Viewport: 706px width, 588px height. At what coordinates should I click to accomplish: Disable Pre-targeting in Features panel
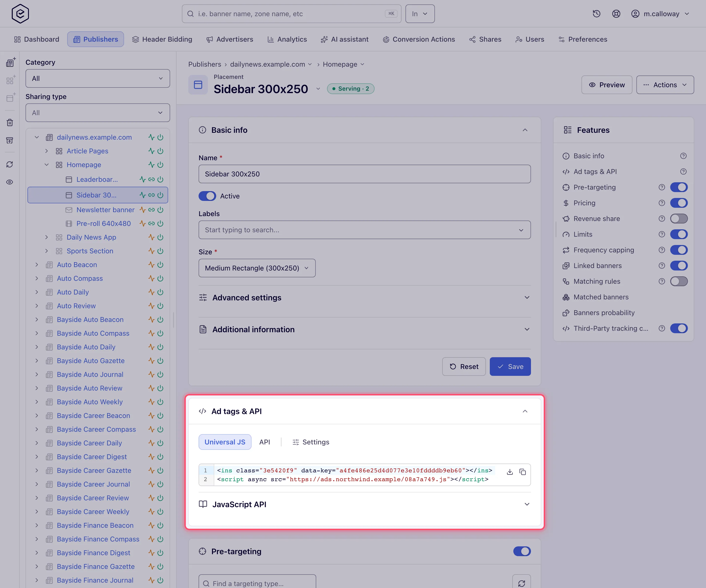(x=679, y=187)
